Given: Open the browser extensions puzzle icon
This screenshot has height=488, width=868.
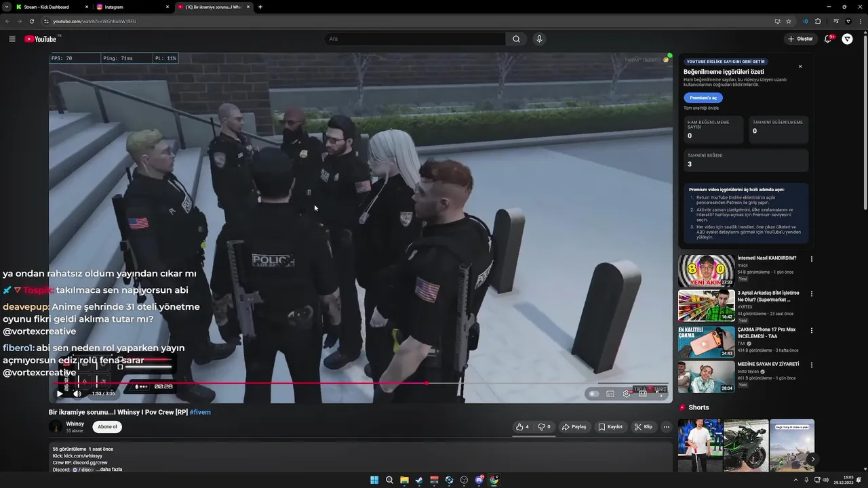Looking at the screenshot, I should [818, 21].
